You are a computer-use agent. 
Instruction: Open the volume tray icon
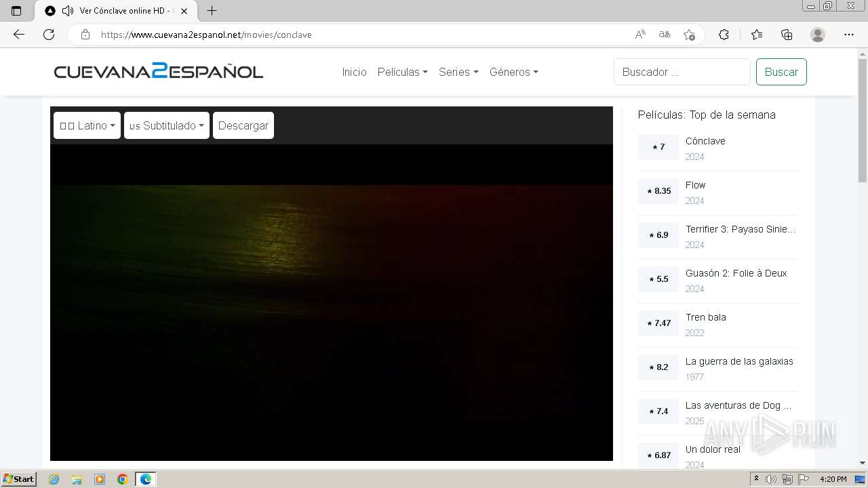[771, 479]
